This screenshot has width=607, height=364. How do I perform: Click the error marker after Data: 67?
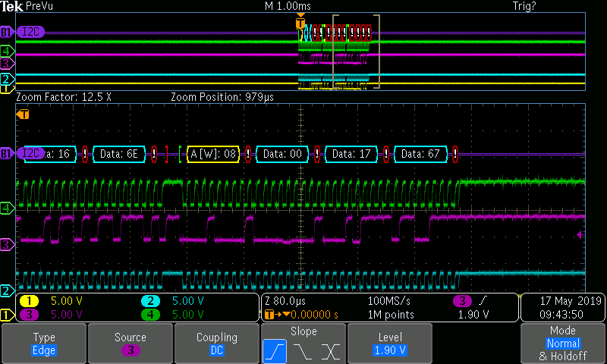coord(455,154)
